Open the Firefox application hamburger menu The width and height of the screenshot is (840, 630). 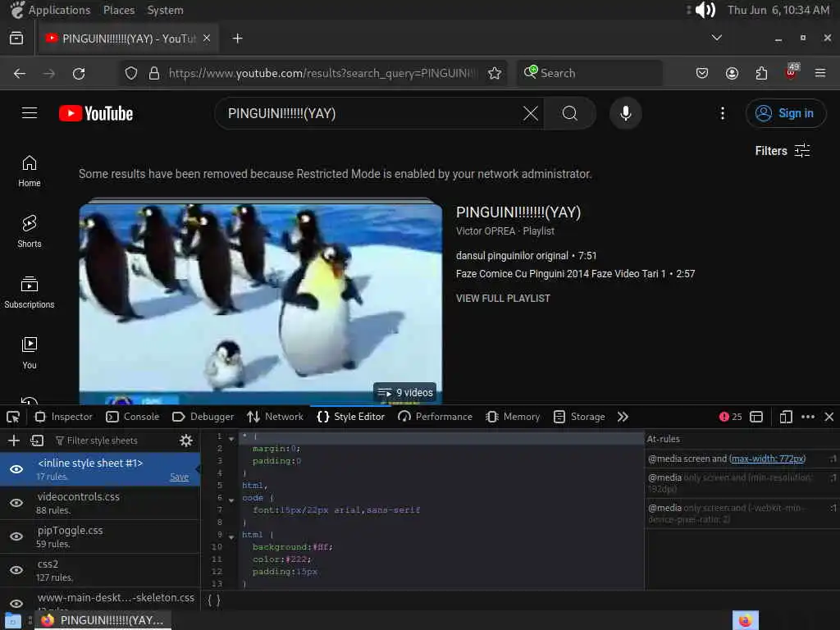pyautogui.click(x=820, y=73)
